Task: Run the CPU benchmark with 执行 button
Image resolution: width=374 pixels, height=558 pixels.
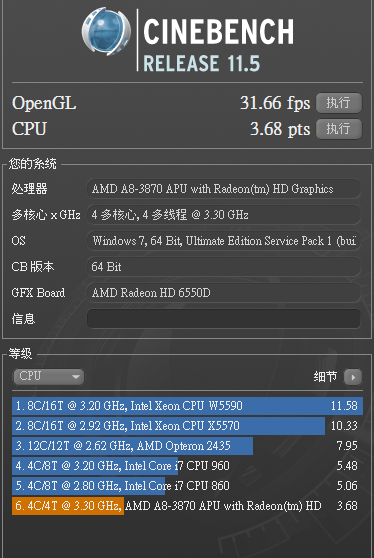Action: click(339, 129)
